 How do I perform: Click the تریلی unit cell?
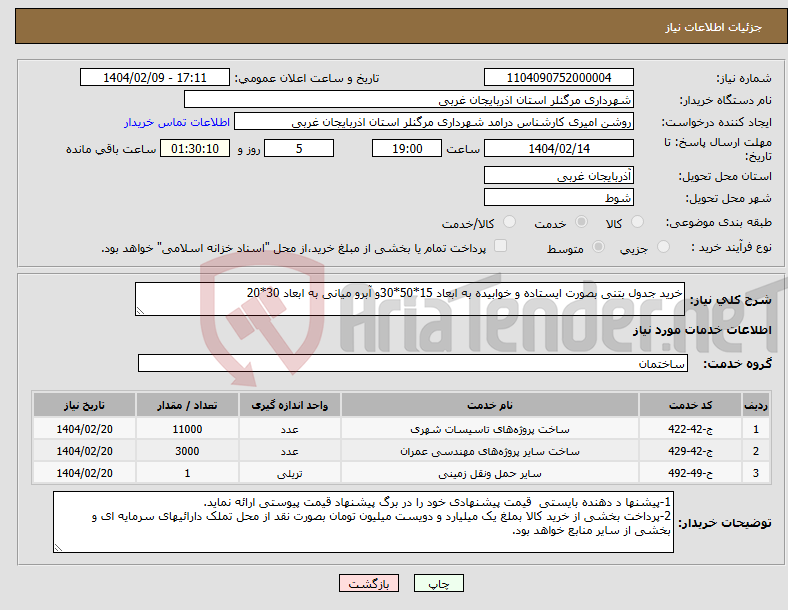tap(289, 473)
